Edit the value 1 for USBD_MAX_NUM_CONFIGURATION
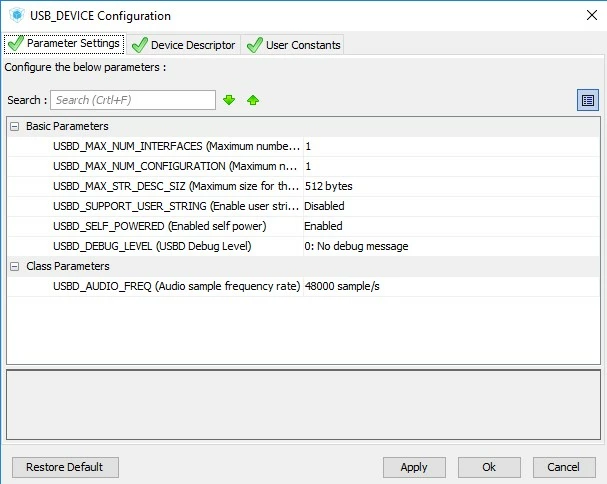 (x=451, y=166)
